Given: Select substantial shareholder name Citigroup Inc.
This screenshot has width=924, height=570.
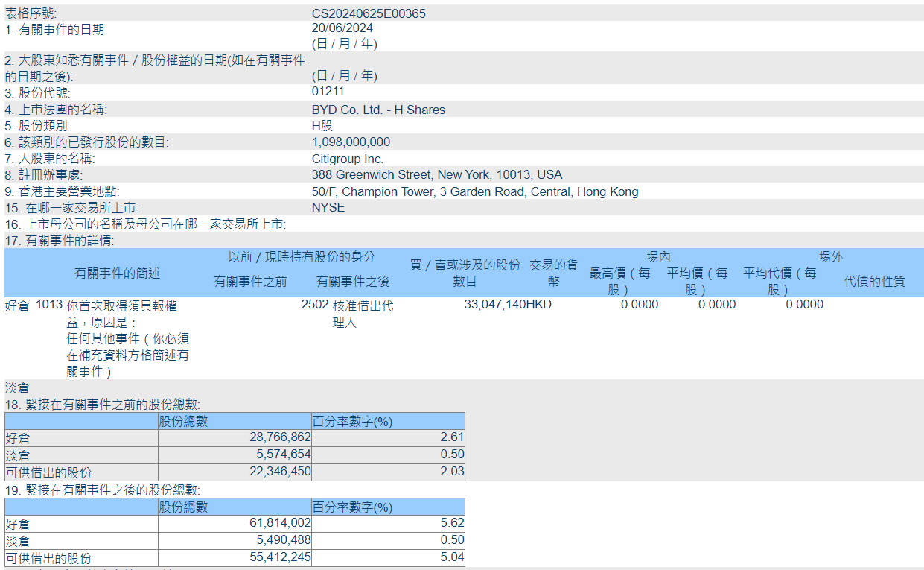Looking at the screenshot, I should [348, 159].
